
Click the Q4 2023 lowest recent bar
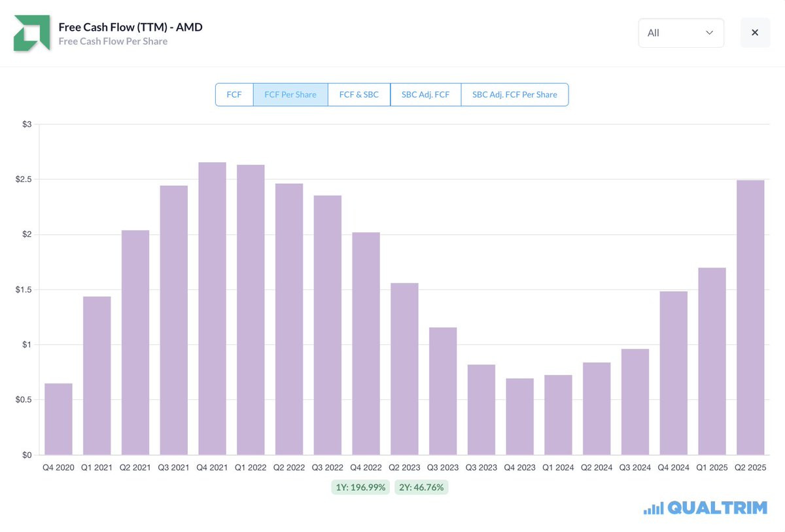coord(519,416)
